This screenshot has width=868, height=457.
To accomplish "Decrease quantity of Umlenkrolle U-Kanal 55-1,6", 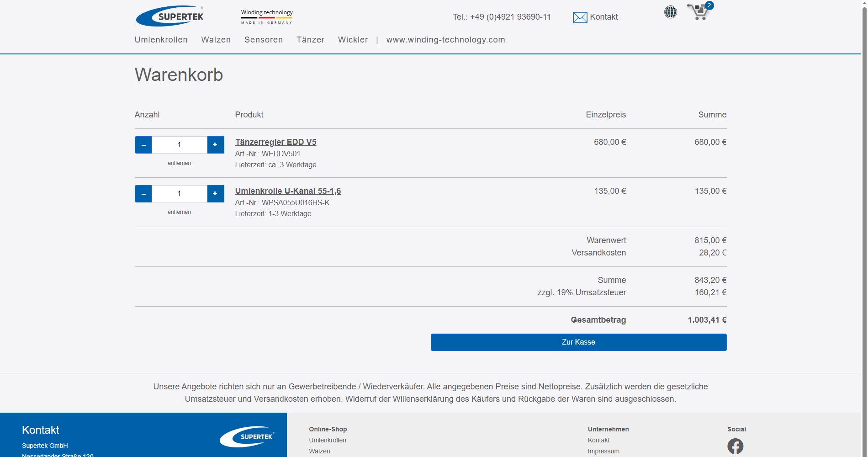I will pyautogui.click(x=143, y=193).
